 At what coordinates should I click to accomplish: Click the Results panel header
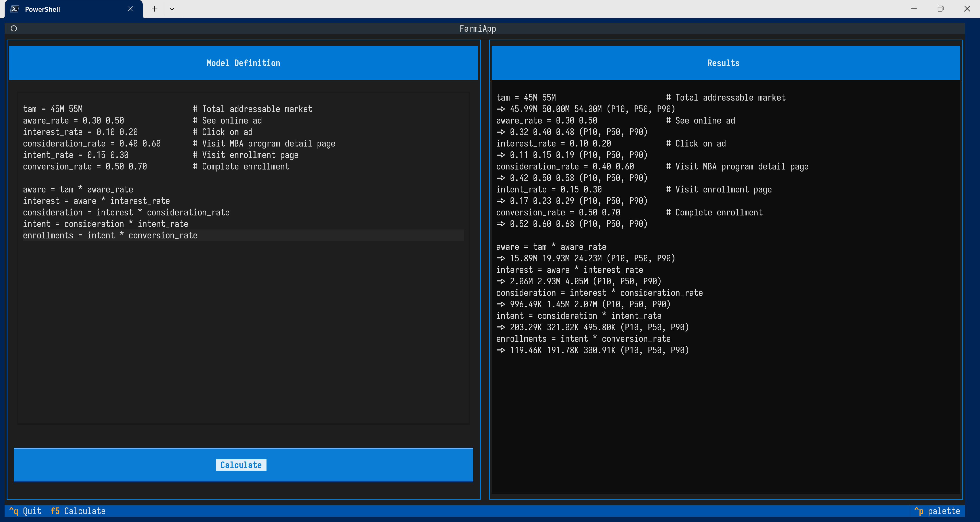[723, 63]
